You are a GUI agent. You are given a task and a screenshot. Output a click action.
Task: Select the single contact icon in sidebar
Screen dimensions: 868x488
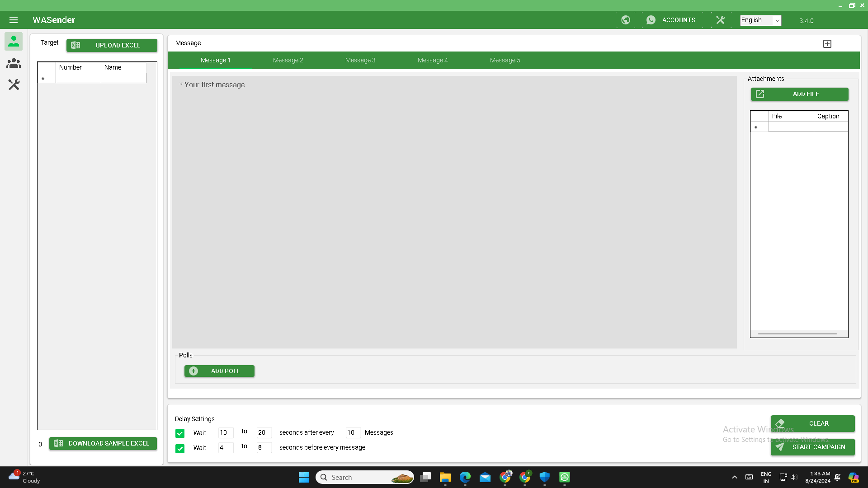click(x=14, y=41)
